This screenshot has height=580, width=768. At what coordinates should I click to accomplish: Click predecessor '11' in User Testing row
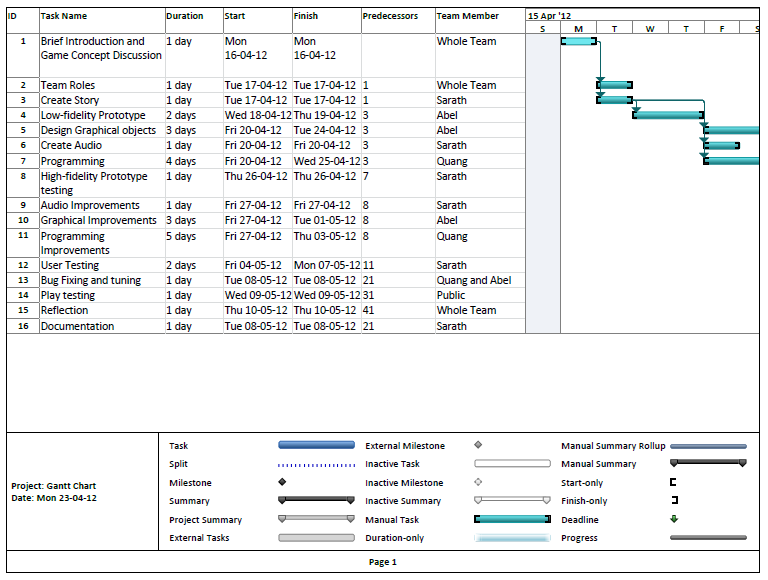pyautogui.click(x=368, y=266)
